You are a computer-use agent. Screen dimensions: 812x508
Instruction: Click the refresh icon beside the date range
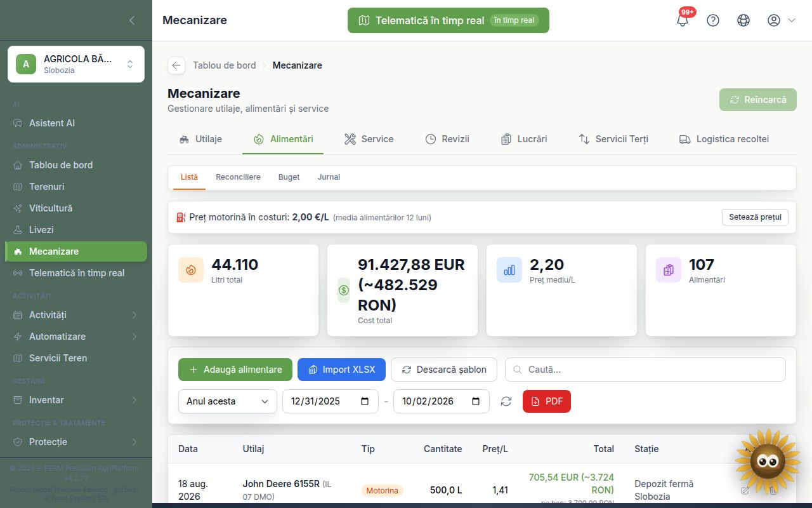tap(506, 401)
